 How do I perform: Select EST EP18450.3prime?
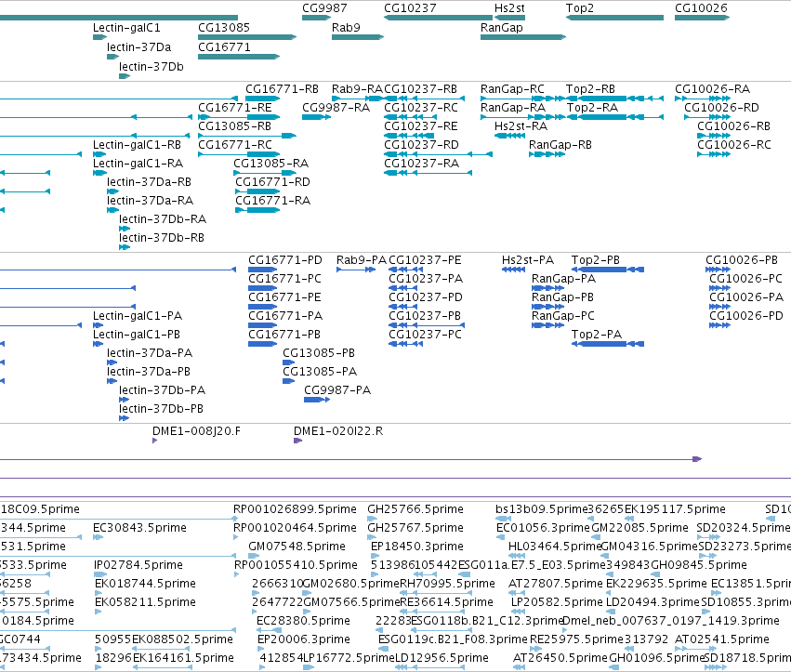click(416, 547)
